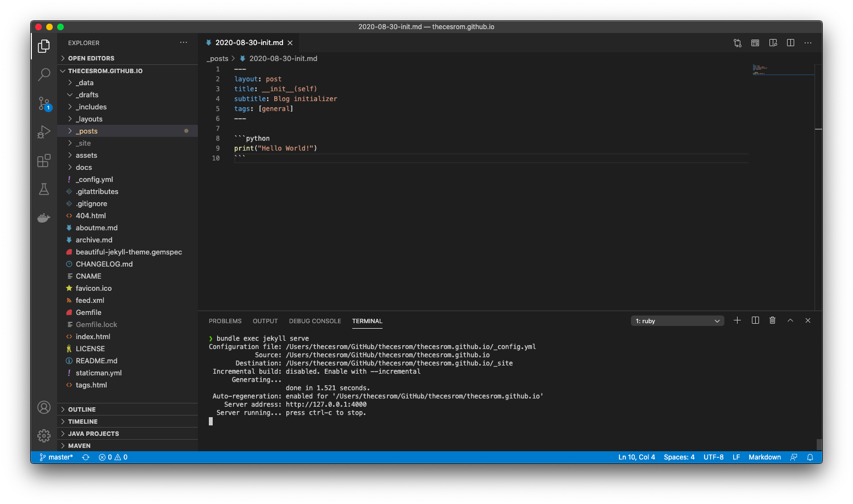Screen dimensions: 853x504
Task: Maximize the terminal panel
Action: pyautogui.click(x=790, y=320)
